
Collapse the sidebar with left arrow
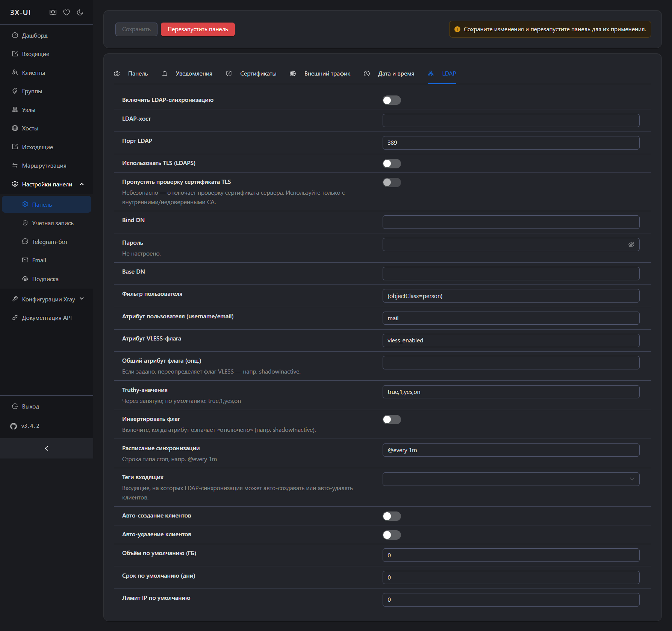point(47,448)
